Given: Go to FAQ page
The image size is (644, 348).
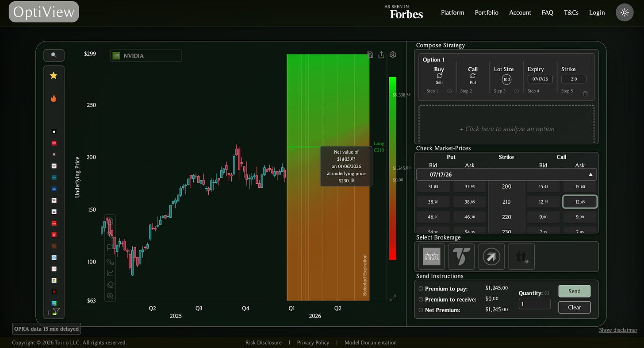Looking at the screenshot, I should click(x=548, y=12).
